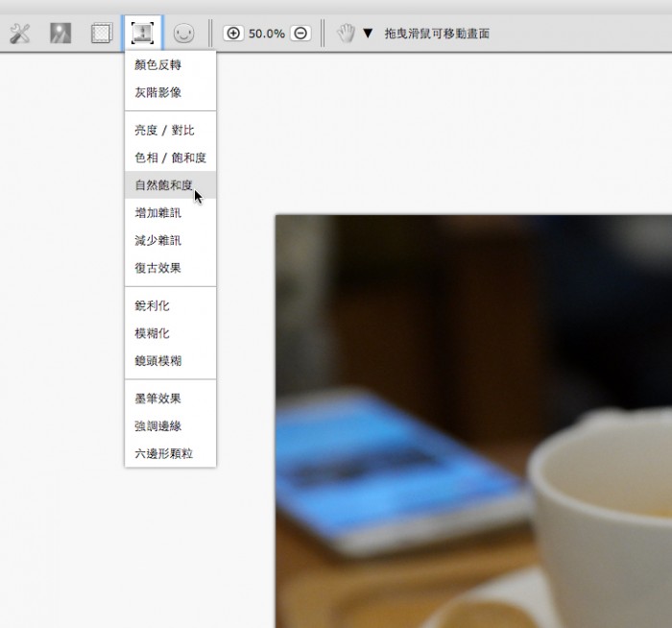Apply 銳利化 filter

(170, 305)
